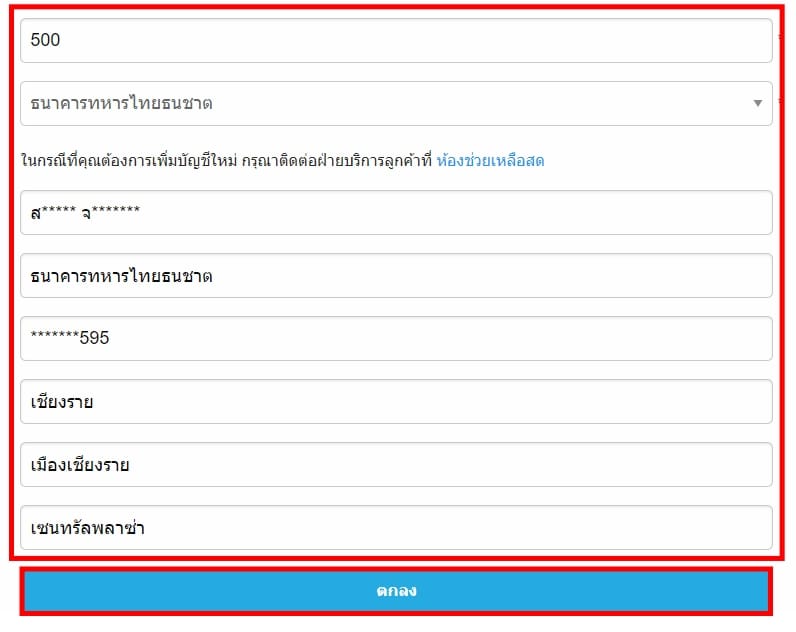Focus the amount field showing 500

[396, 41]
